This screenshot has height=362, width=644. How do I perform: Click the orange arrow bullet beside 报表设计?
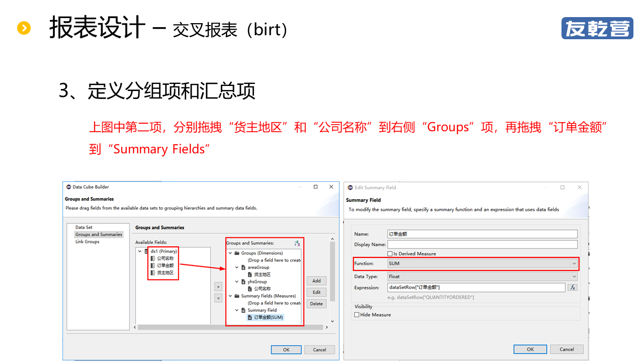pyautogui.click(x=24, y=28)
